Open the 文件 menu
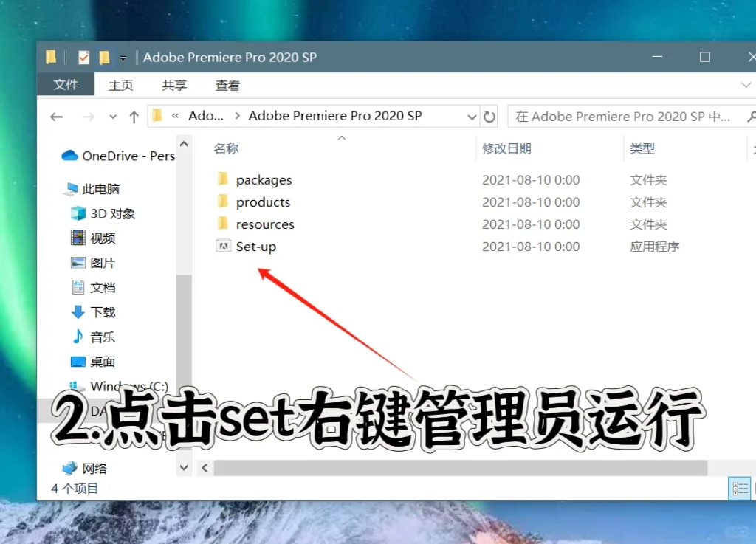The image size is (756, 544). 66,84
